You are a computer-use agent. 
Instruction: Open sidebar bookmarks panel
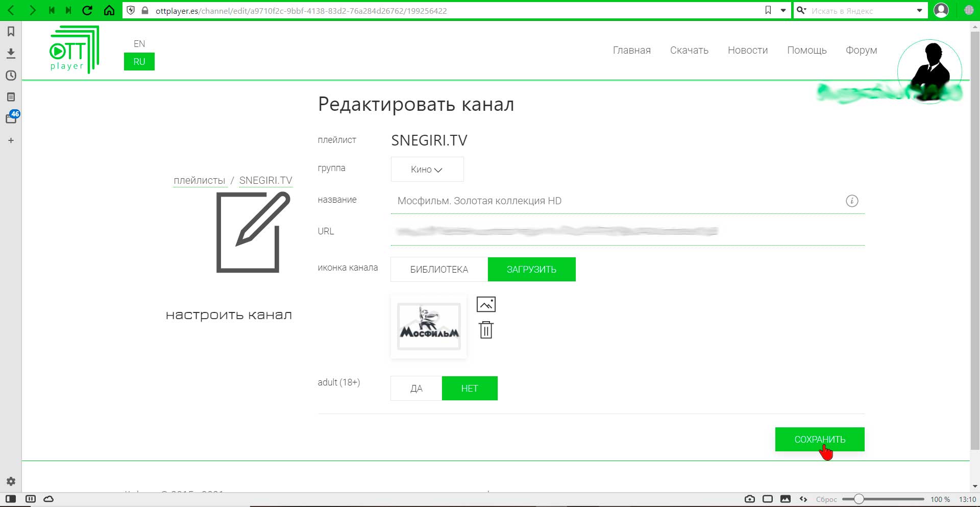[11, 32]
